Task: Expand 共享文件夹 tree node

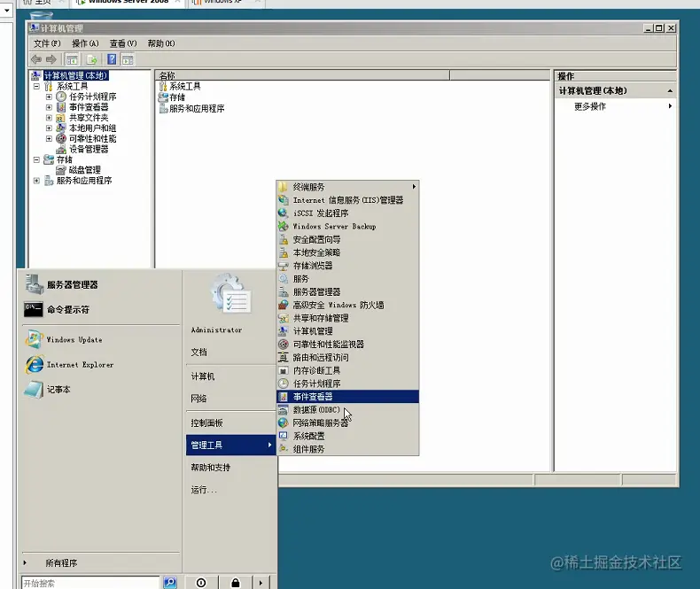Action: [x=49, y=117]
